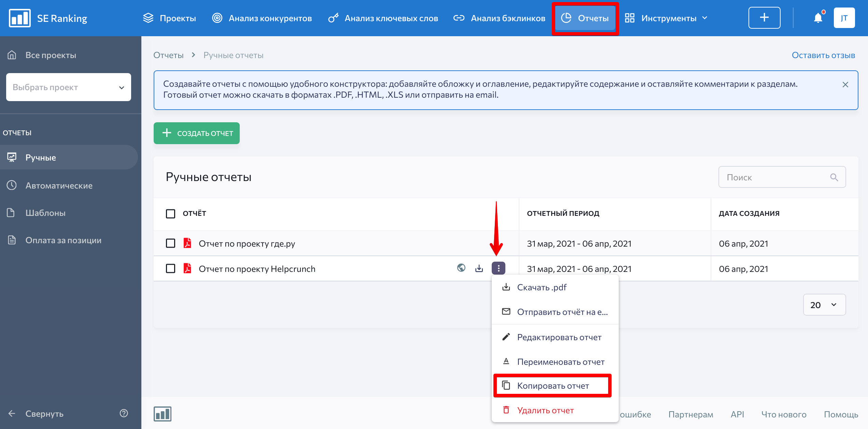Click Партнерам footer link
Image resolution: width=868 pixels, height=429 pixels.
(x=691, y=414)
